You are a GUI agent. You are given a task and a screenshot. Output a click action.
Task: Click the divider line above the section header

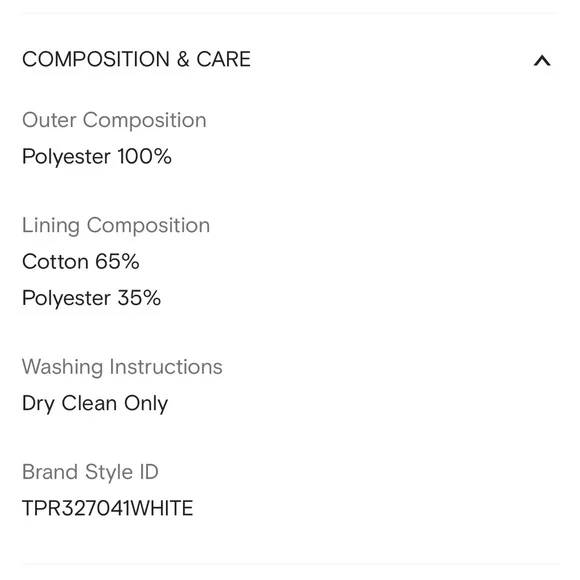(290, 13)
